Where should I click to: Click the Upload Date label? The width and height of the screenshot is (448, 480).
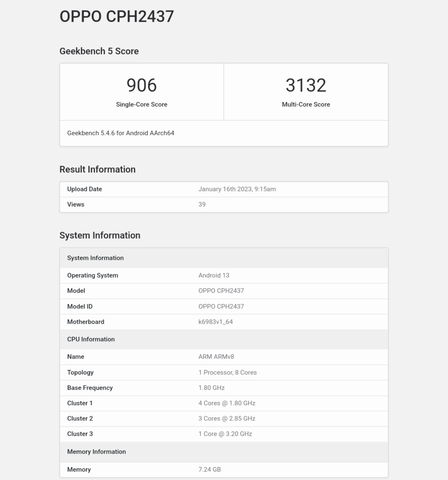tap(85, 189)
